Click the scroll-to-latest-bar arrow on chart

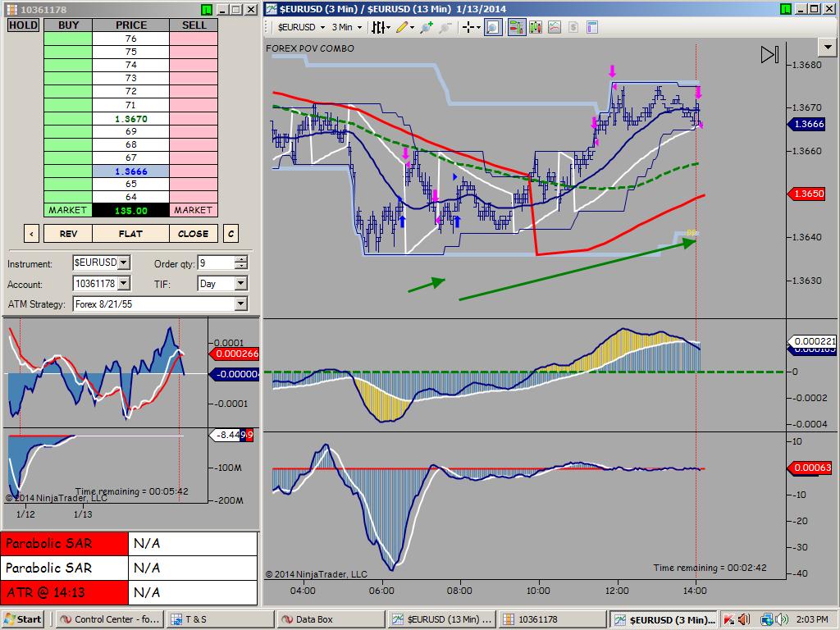769,54
